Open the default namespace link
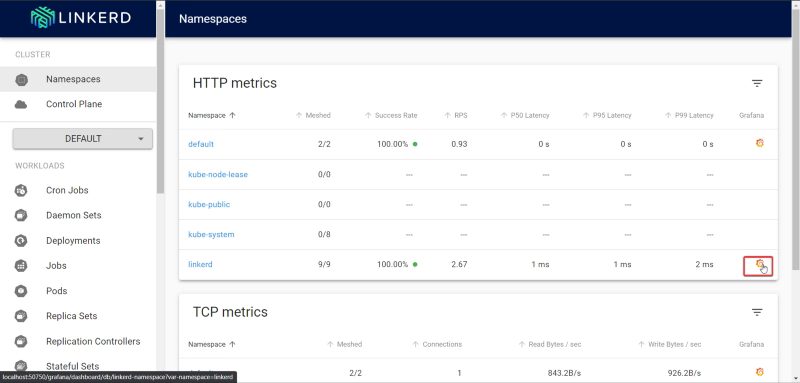Image resolution: width=800 pixels, height=383 pixels. coord(201,144)
